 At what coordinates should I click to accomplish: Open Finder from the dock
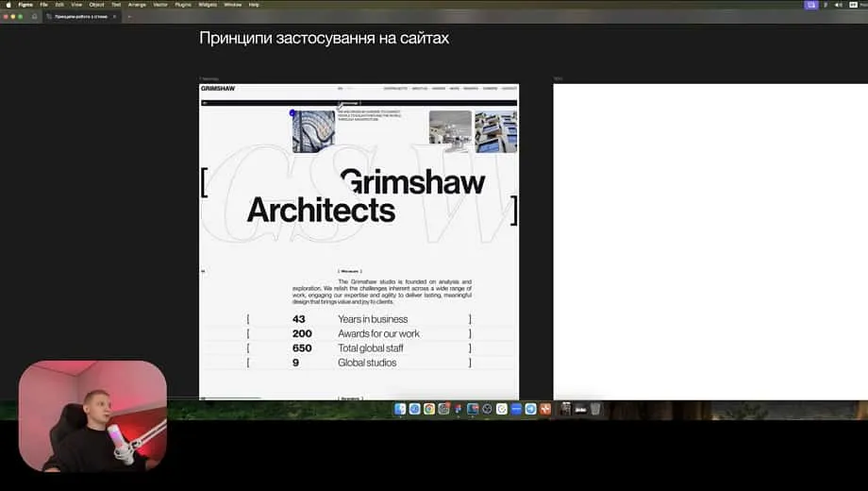400,409
